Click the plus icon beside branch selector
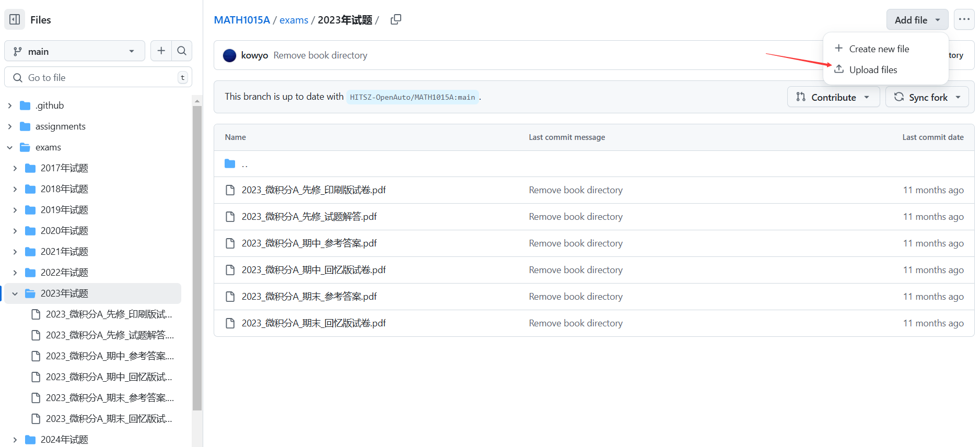980x447 pixels. coord(161,51)
